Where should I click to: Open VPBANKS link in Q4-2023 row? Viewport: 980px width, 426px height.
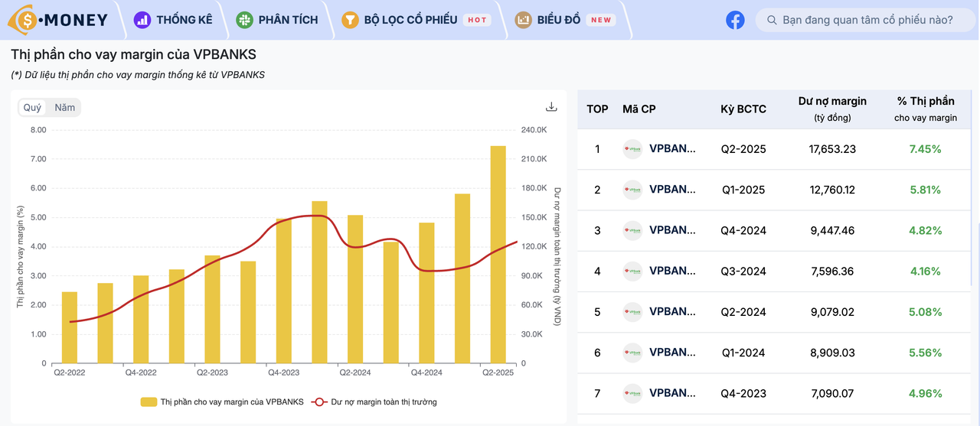pos(673,392)
